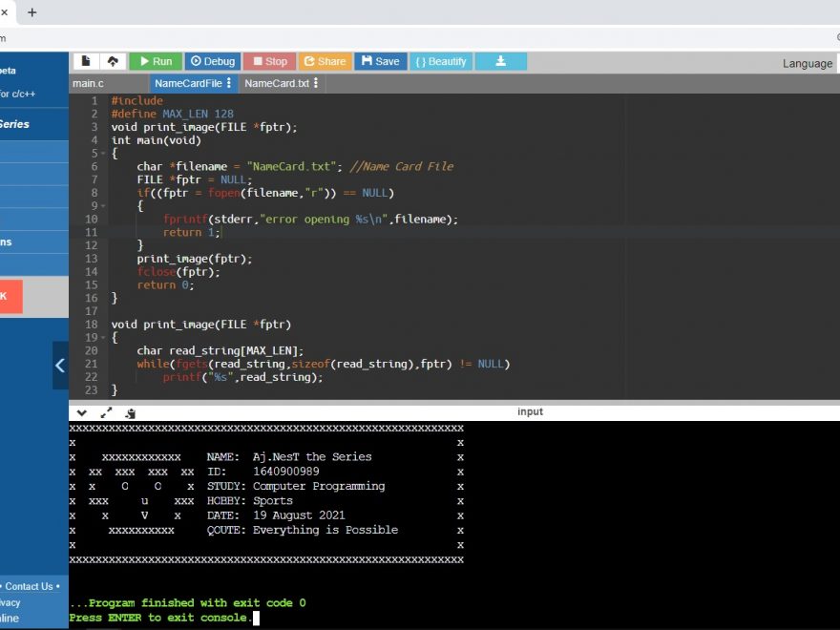
Task: Click the download code icon
Action: (x=500, y=61)
